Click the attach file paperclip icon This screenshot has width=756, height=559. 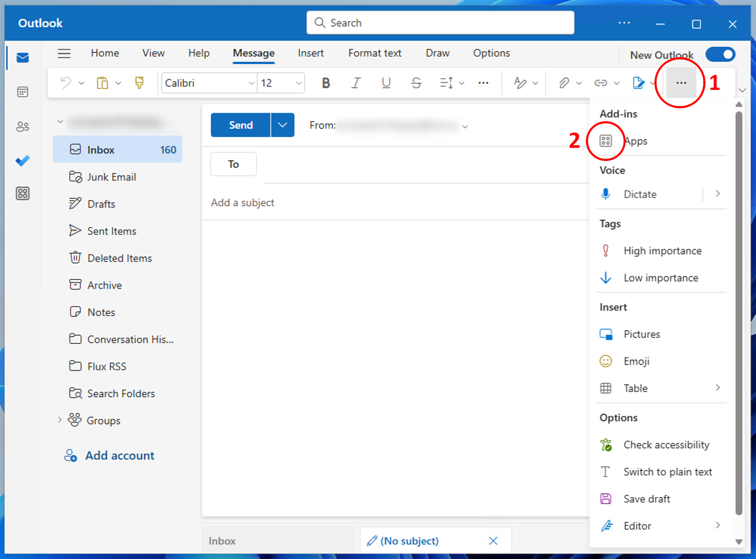tap(564, 83)
